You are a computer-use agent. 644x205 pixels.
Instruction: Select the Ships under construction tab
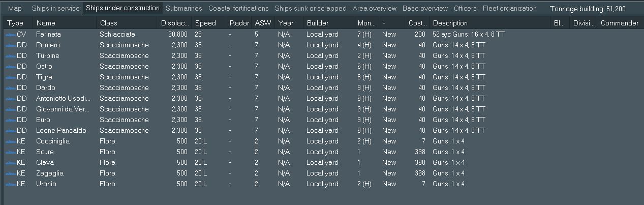tap(122, 8)
